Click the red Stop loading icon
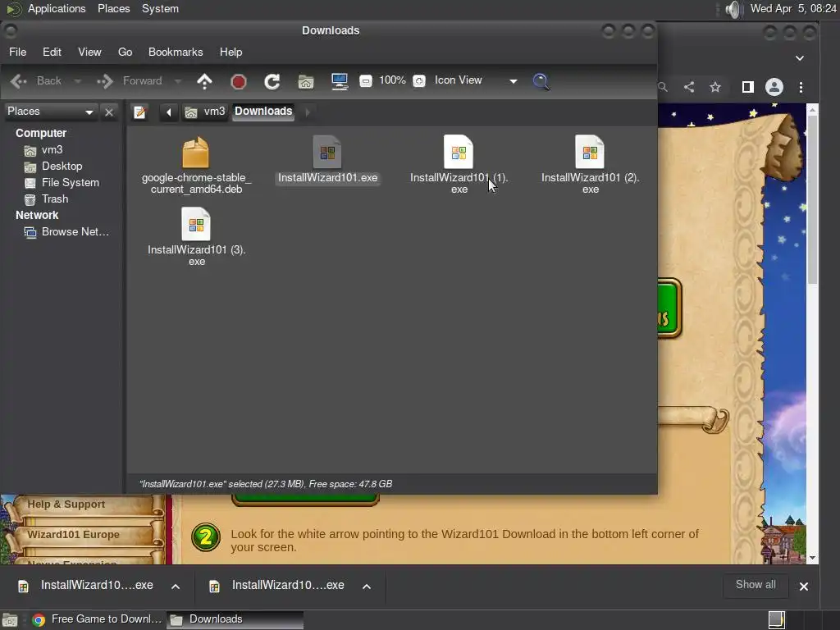Screen dimensions: 840x630 pos(239,81)
